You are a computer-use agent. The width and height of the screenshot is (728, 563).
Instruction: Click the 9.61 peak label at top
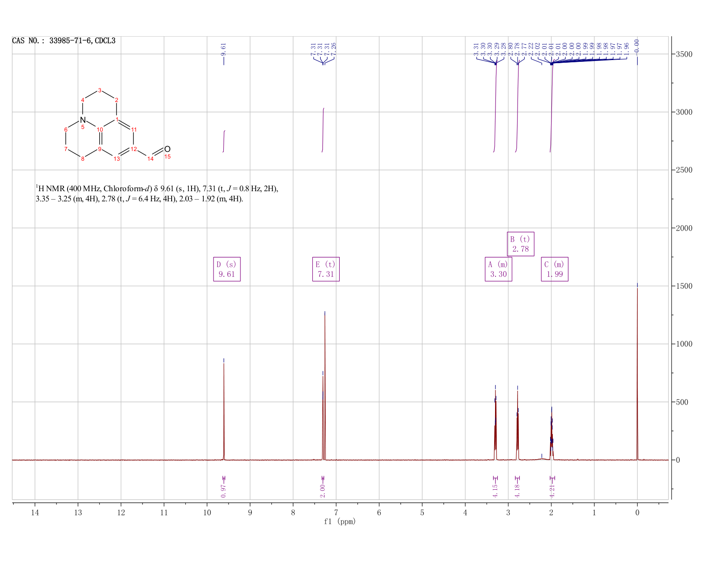coord(224,48)
